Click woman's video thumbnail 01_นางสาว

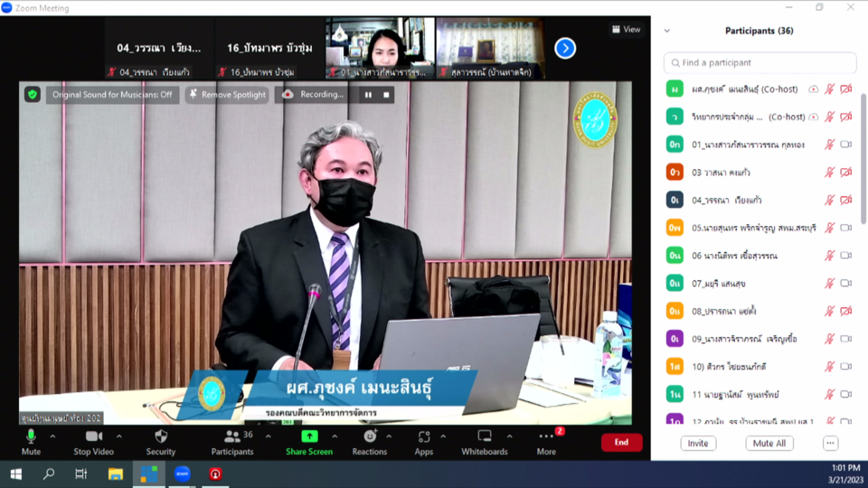pyautogui.click(x=381, y=48)
